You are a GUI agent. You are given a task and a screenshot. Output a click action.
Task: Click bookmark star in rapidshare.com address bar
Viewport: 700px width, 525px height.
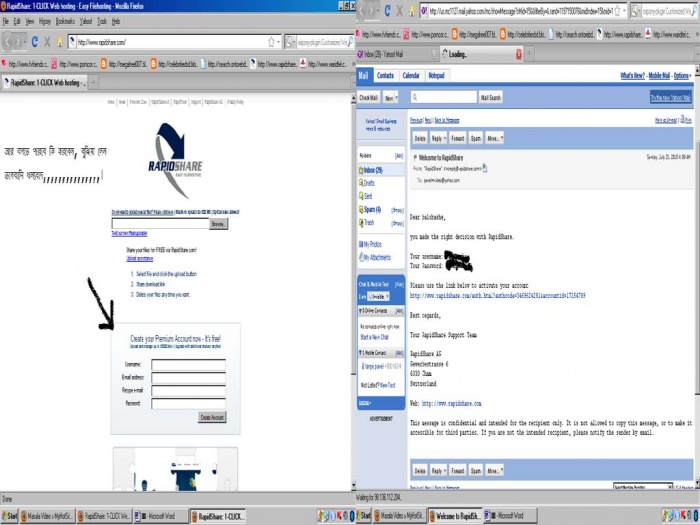coord(271,42)
